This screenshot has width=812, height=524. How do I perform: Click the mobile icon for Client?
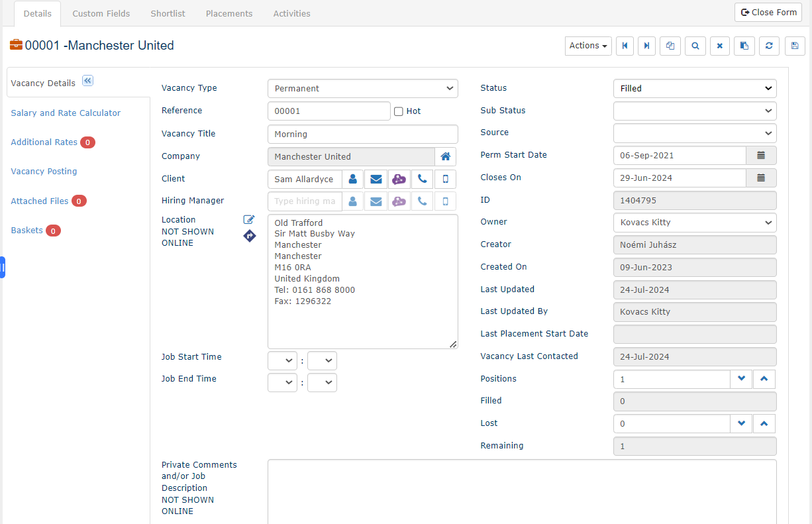coord(446,179)
